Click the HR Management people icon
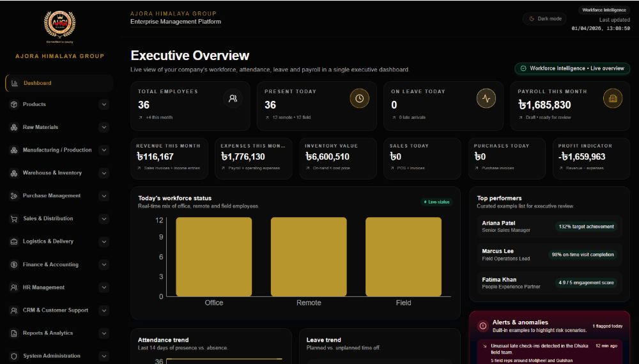 tap(14, 287)
